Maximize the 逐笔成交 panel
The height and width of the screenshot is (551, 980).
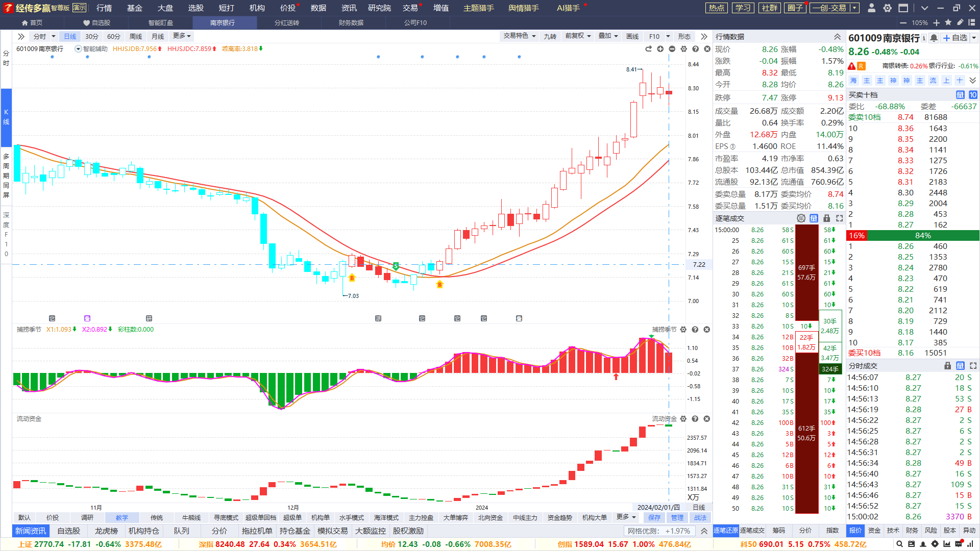pos(840,218)
